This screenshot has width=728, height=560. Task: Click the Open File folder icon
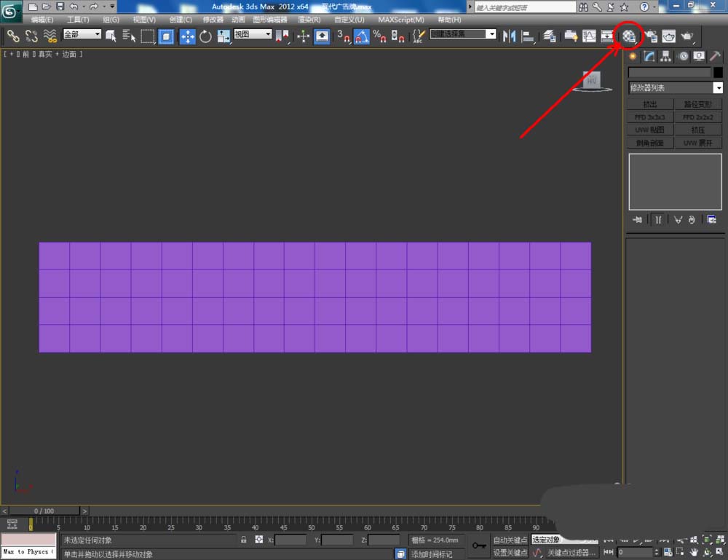click(46, 7)
